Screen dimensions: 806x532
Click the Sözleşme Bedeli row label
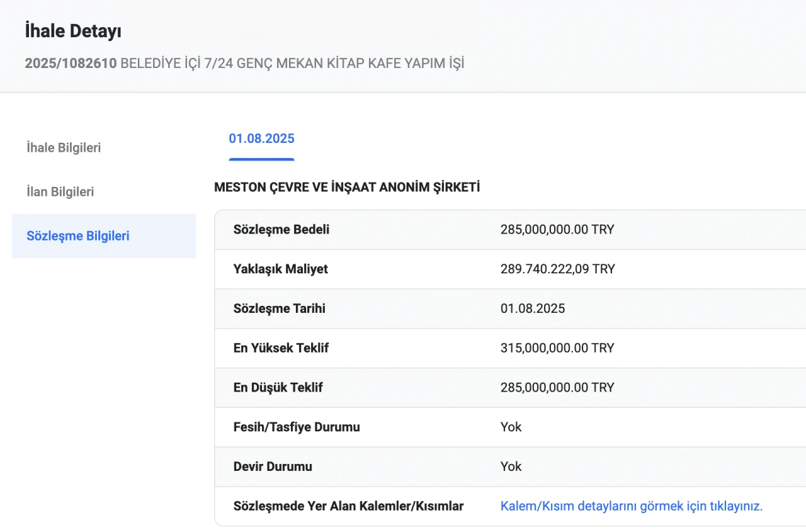(x=281, y=230)
